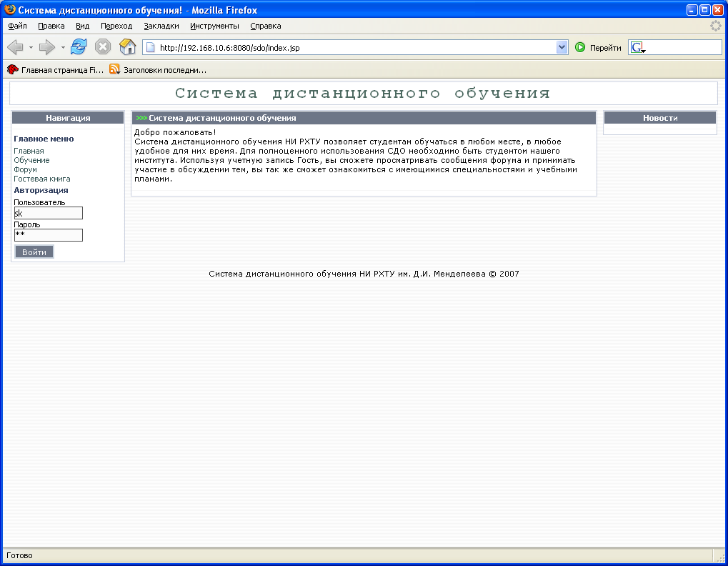Click the Перейти button label
This screenshot has width=728, height=566.
605,48
